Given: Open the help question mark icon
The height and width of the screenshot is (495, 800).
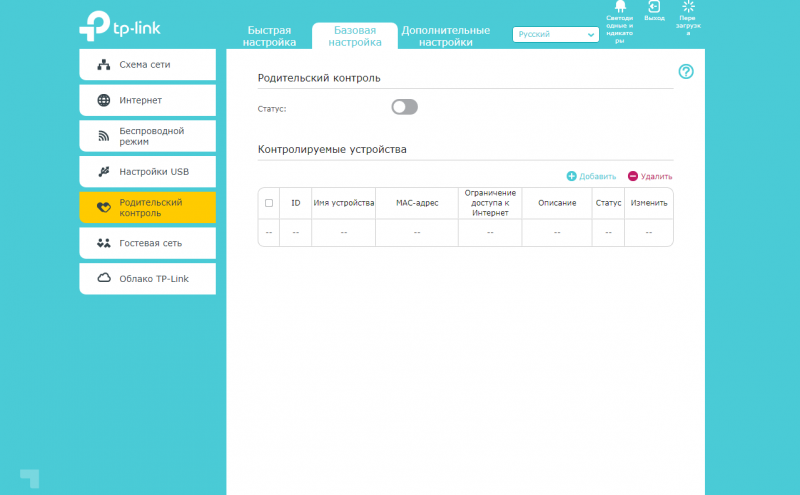Looking at the screenshot, I should (686, 71).
